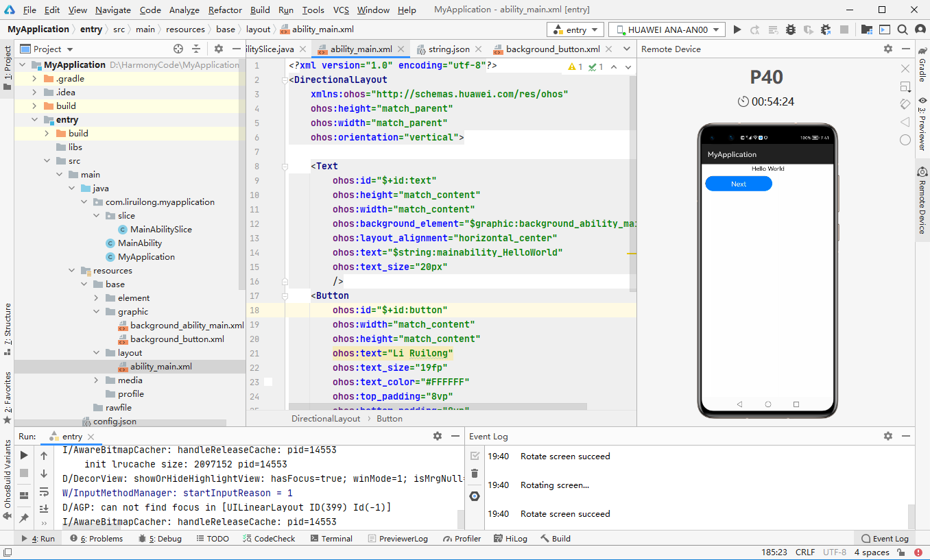Close the P40 remote device session

point(905,69)
